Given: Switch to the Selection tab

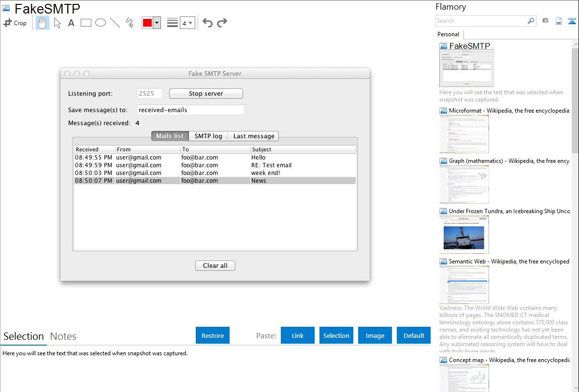Looking at the screenshot, I should (x=24, y=336).
